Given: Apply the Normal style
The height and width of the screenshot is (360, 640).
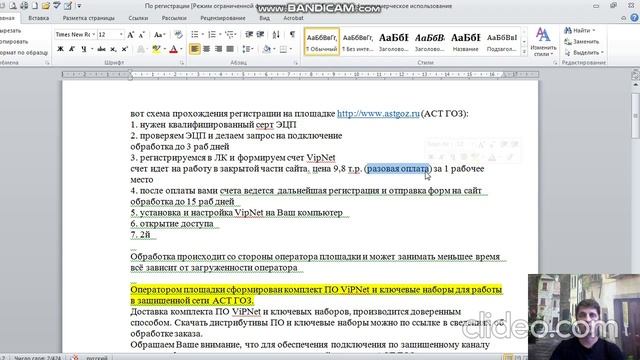Looking at the screenshot, I should 322,42.
